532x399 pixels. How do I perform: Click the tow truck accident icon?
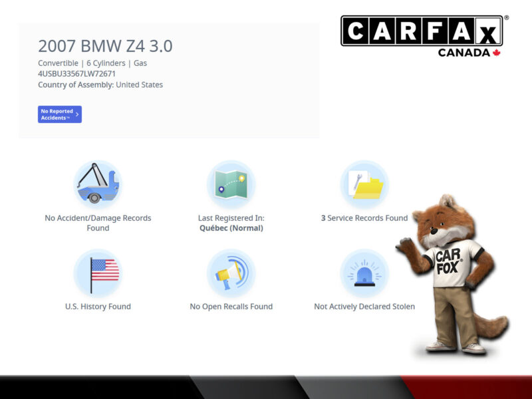coord(98,184)
